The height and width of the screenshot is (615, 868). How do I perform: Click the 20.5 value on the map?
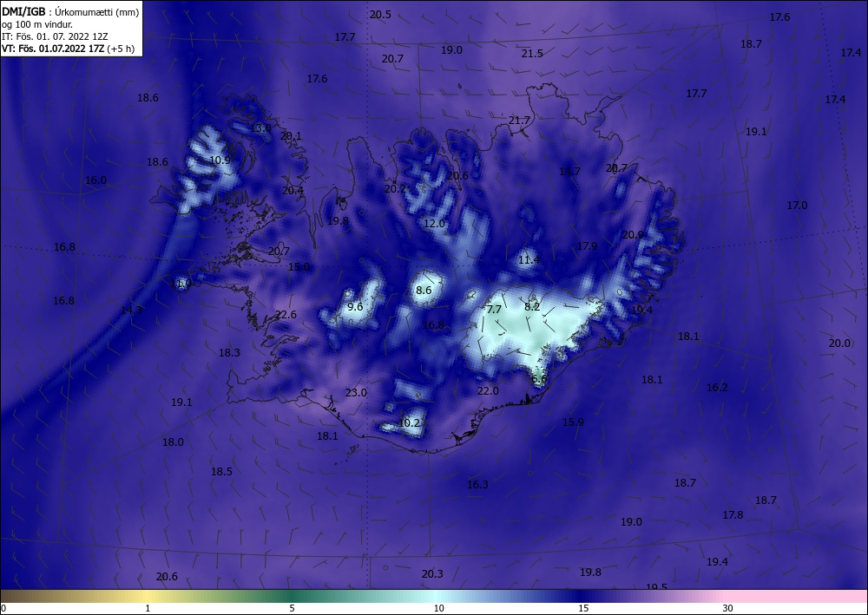[380, 15]
